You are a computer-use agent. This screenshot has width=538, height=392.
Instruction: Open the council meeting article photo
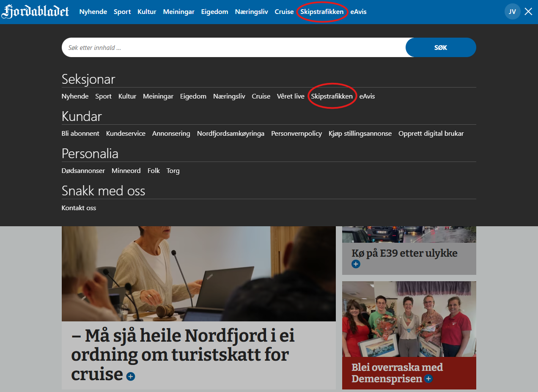[198, 274]
